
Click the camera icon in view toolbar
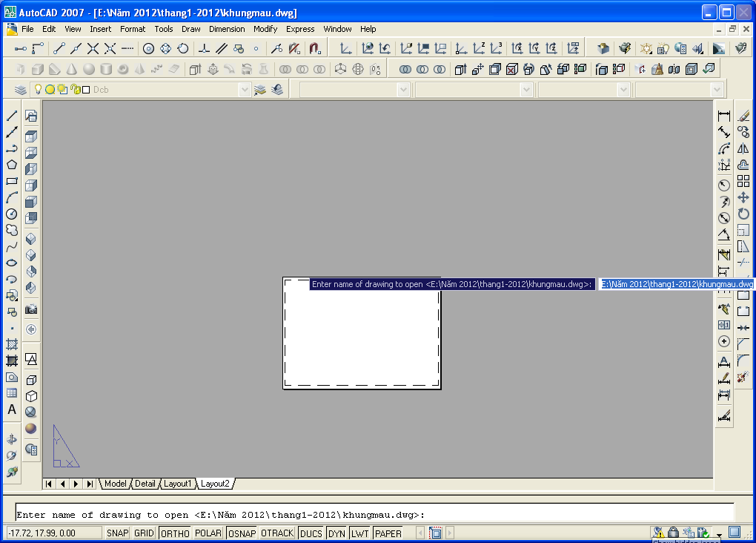[31, 309]
